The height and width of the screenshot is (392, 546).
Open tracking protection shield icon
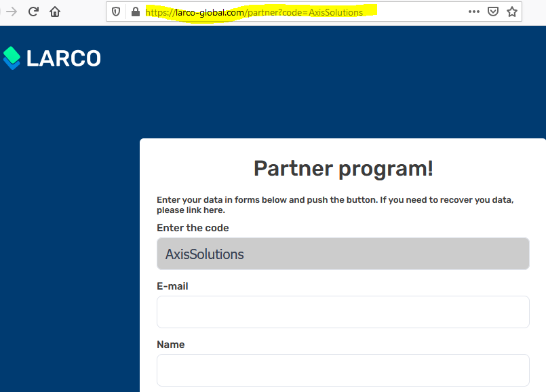[x=116, y=12]
